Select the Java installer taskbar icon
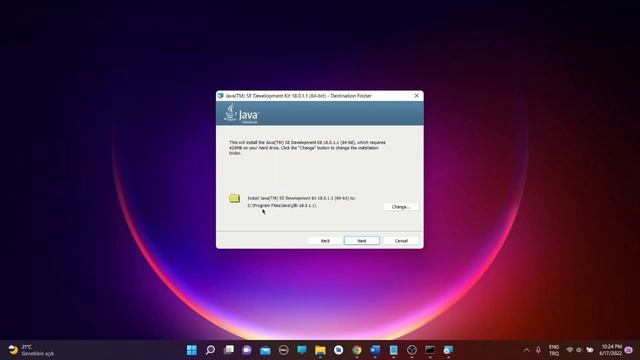This screenshot has width=640, height=360. point(448,350)
